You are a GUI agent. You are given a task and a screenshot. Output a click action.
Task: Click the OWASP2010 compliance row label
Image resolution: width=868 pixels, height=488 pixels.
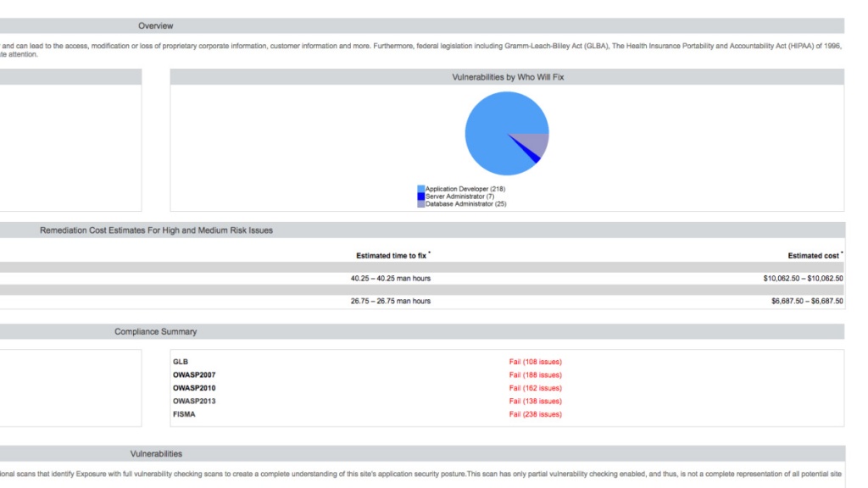click(194, 388)
